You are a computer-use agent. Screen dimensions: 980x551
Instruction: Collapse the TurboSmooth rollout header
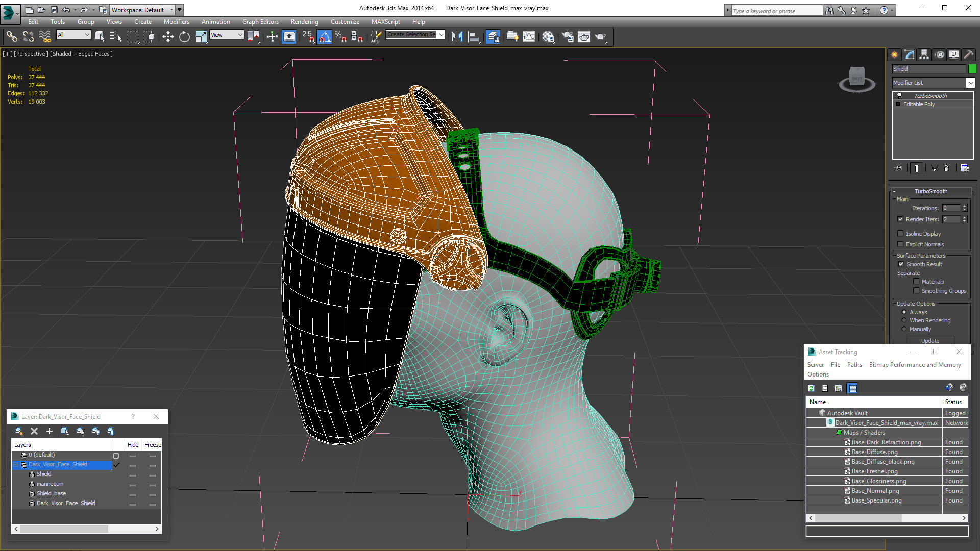931,191
